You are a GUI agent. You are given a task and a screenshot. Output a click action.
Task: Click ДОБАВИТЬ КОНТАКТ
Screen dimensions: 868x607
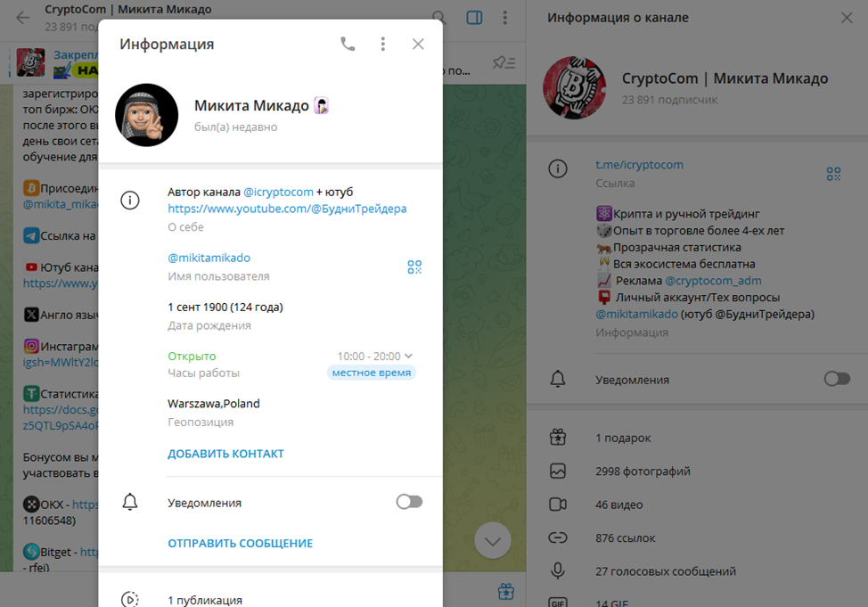pyautogui.click(x=225, y=454)
